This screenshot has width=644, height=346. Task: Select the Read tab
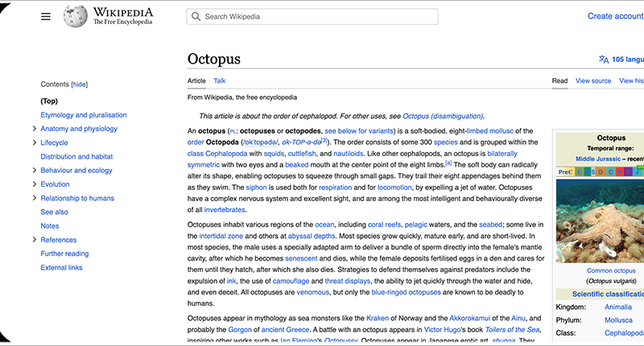tap(559, 80)
